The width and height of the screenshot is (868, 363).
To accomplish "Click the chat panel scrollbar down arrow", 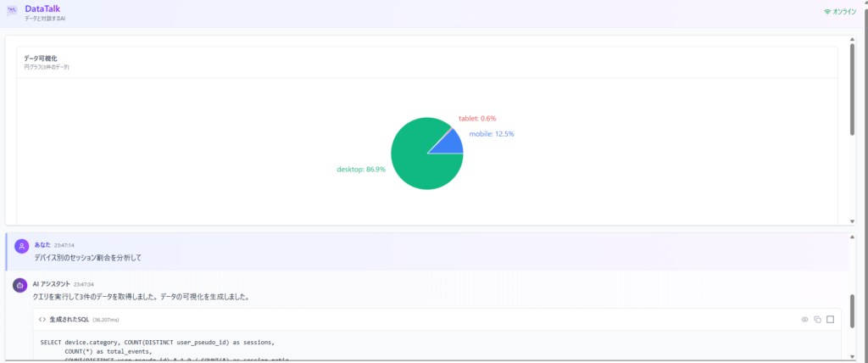I will pos(852,357).
